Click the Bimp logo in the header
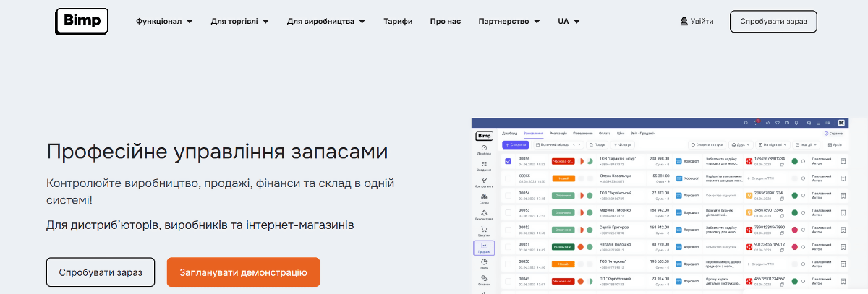Viewport: 868px width, 294px height. click(x=82, y=22)
